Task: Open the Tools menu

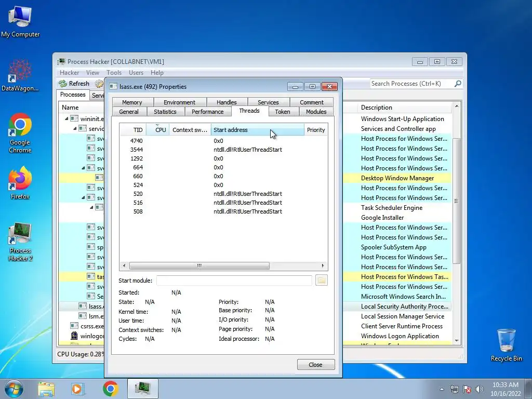Action: pos(114,73)
